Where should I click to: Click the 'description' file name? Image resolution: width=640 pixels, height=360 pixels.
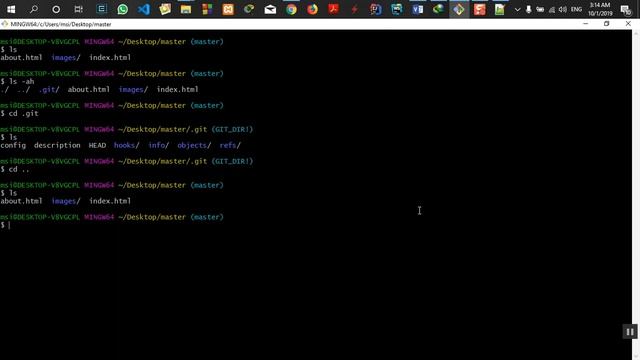[57, 145]
